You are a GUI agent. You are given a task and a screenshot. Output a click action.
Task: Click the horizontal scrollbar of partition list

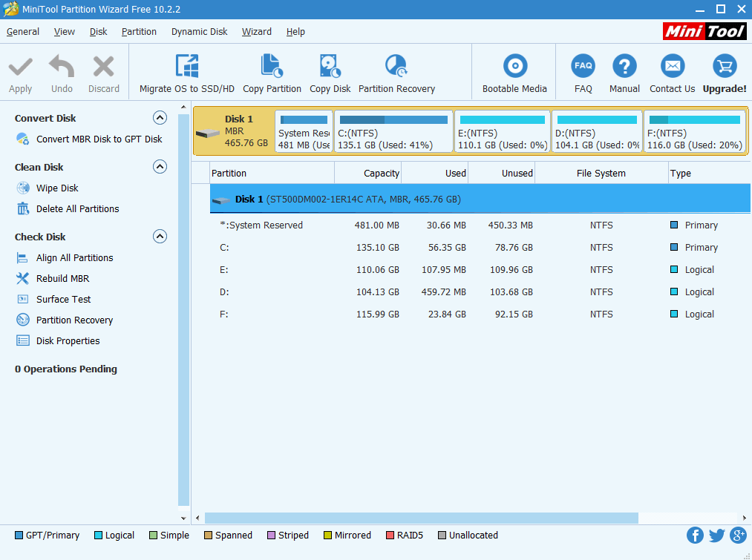(421, 518)
